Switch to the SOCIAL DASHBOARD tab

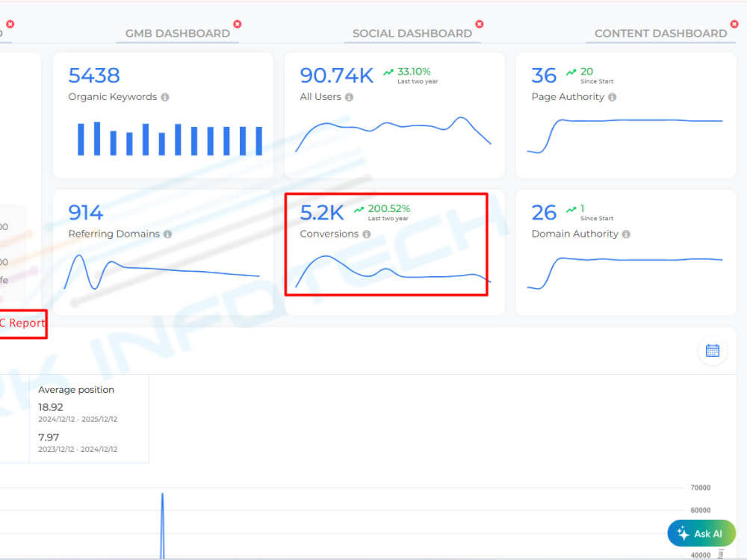(412, 34)
